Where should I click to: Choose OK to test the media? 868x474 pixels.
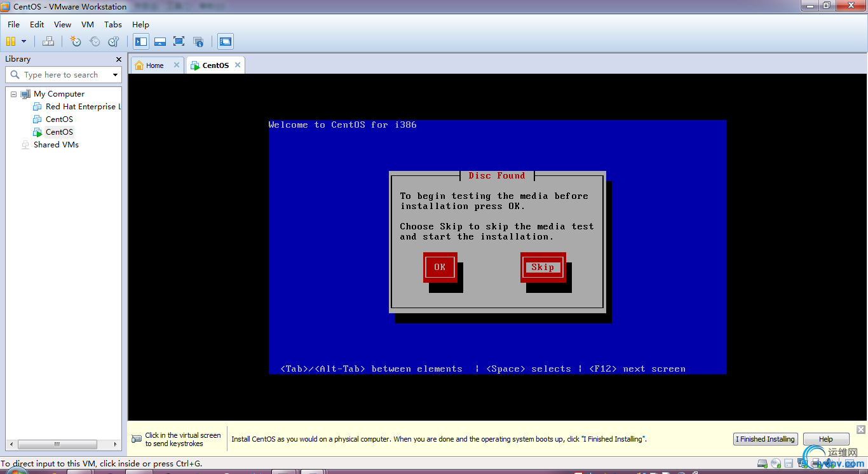coord(440,267)
